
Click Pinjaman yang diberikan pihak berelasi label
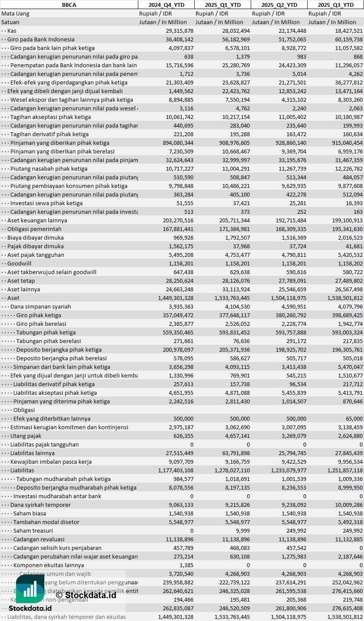click(x=62, y=151)
